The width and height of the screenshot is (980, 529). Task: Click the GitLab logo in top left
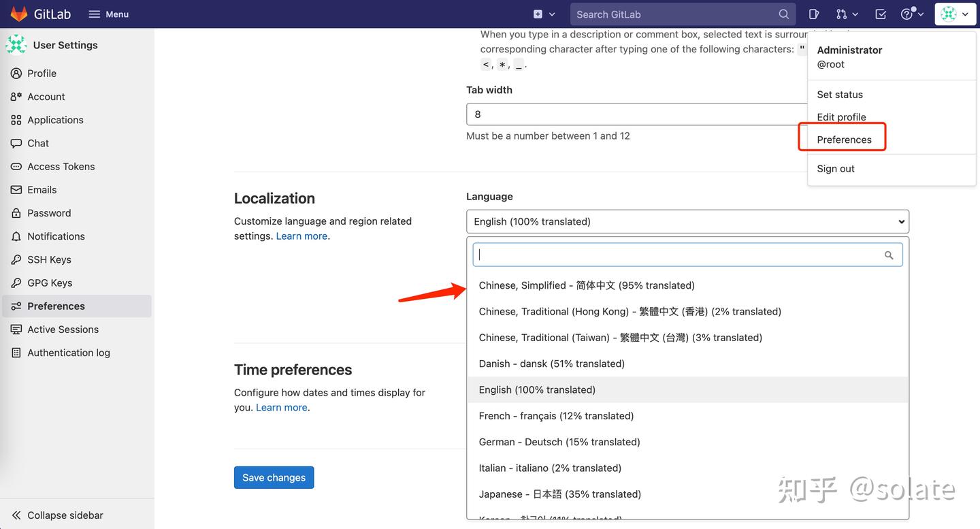[18, 14]
